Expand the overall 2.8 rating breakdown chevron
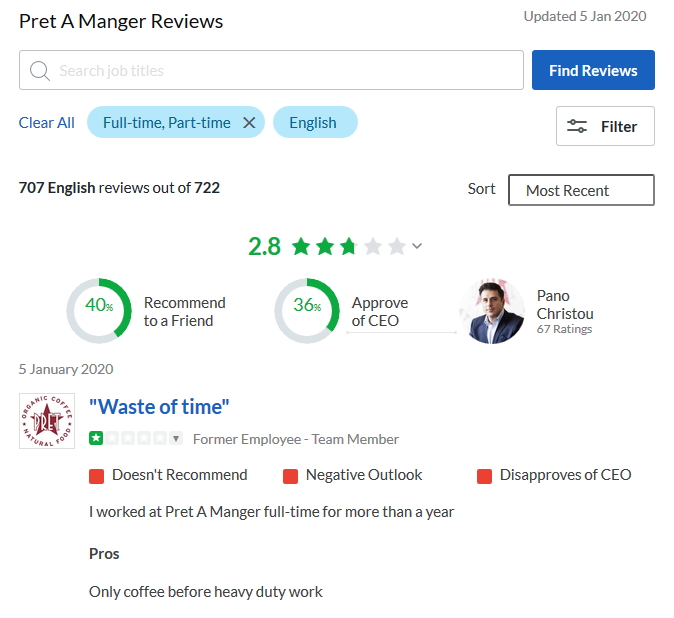 click(x=417, y=247)
